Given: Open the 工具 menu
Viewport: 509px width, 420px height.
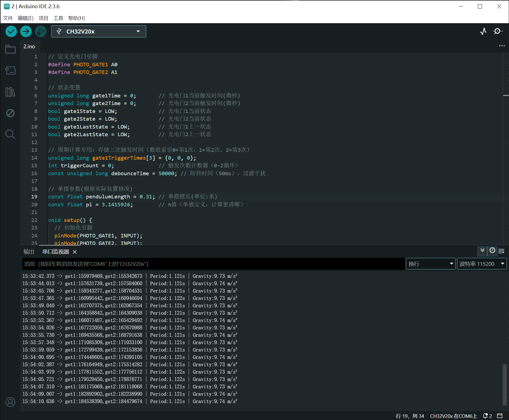Looking at the screenshot, I should pos(58,18).
